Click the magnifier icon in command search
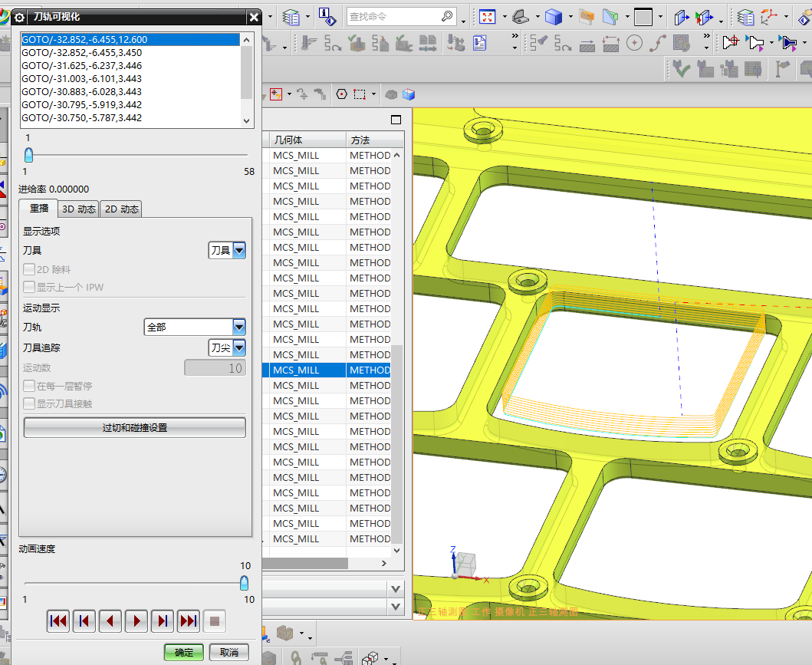812x665 pixels. click(x=448, y=16)
